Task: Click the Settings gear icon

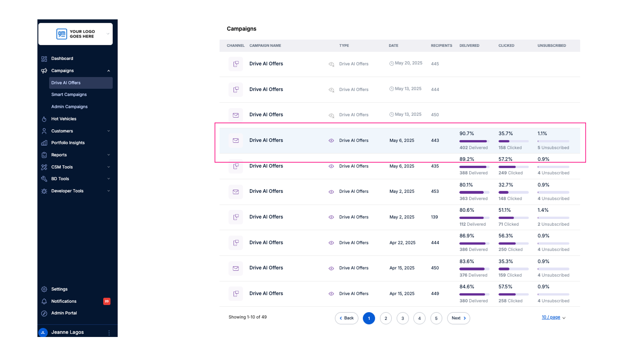Action: pos(44,289)
